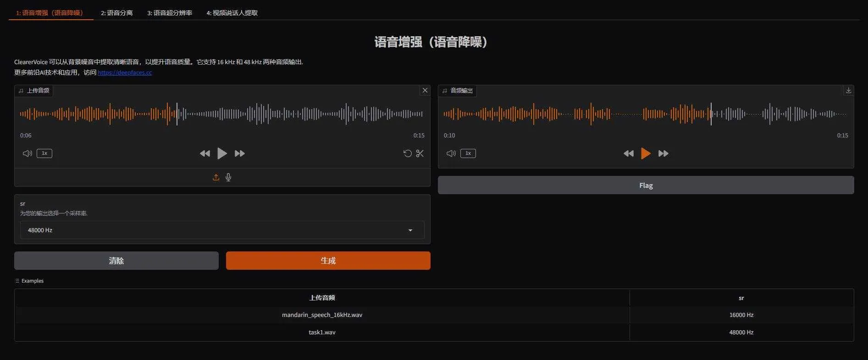
Task: Select the 48000 Hz example cell
Action: (x=741, y=333)
